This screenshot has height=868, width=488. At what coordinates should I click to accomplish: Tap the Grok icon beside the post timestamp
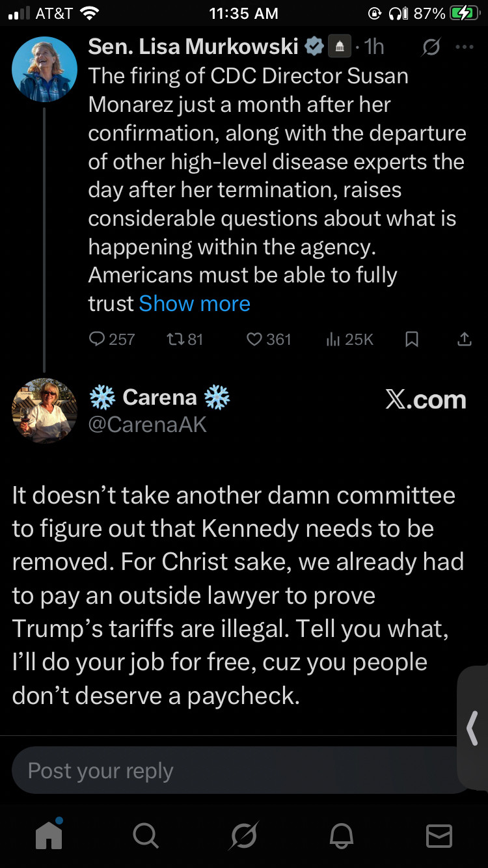pos(431,47)
